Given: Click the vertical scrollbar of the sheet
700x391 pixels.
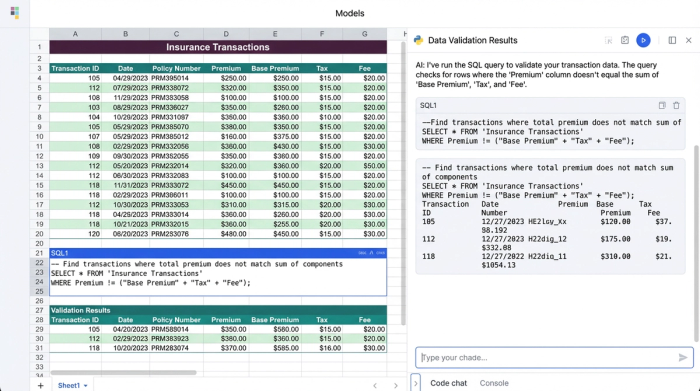Looking at the screenshot, I should click(x=403, y=183).
